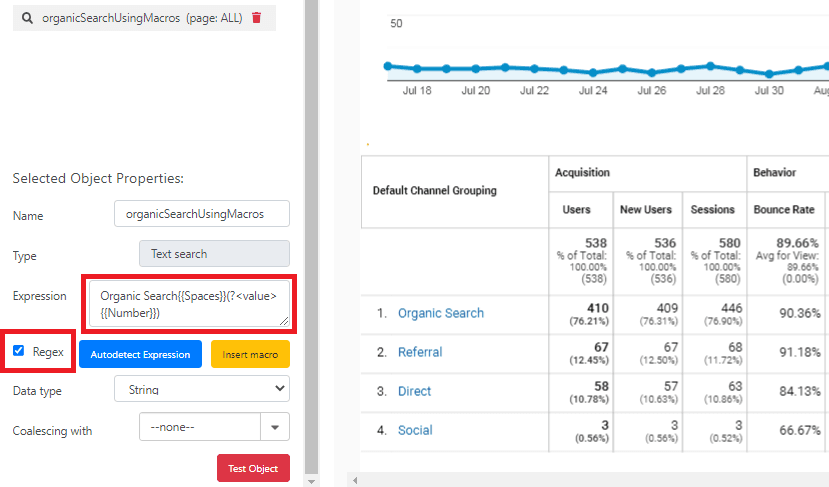The width and height of the screenshot is (829, 487).
Task: Sort by the Bounce Rate column header
Action: [785, 210]
